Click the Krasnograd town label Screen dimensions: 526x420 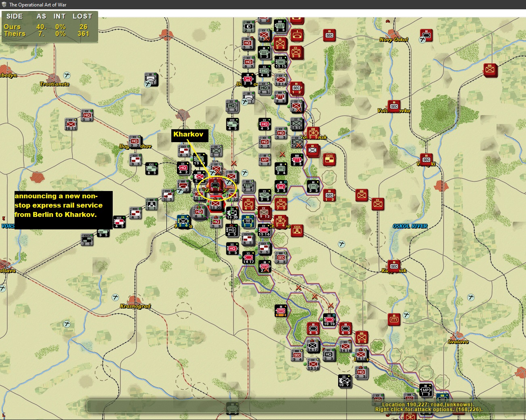(135, 306)
